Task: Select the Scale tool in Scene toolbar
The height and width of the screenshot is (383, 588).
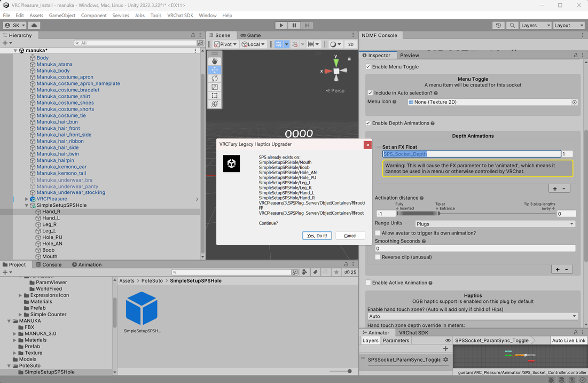Action: point(215,87)
